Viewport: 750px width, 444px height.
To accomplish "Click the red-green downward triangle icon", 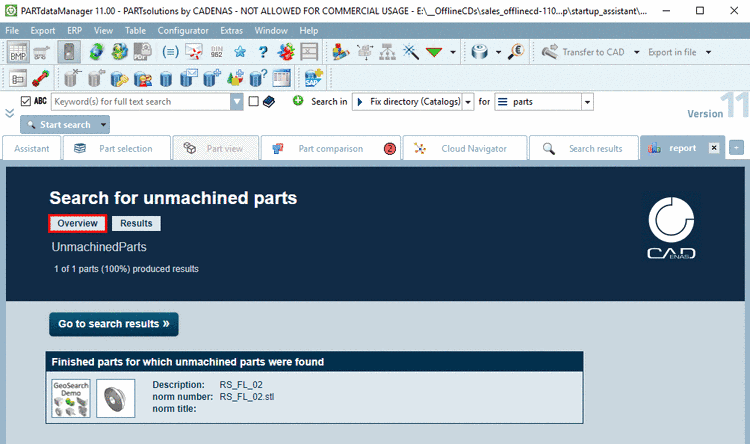I will (x=434, y=52).
